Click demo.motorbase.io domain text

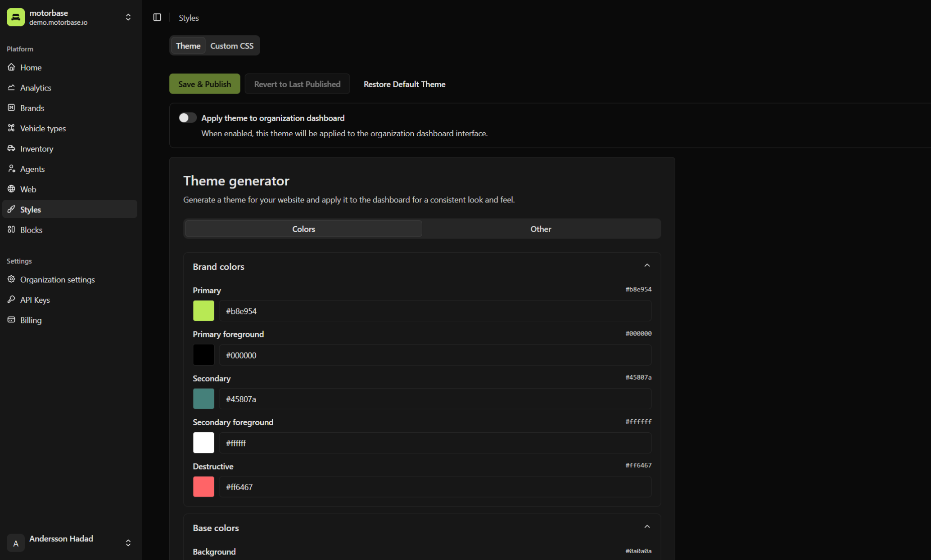point(59,22)
